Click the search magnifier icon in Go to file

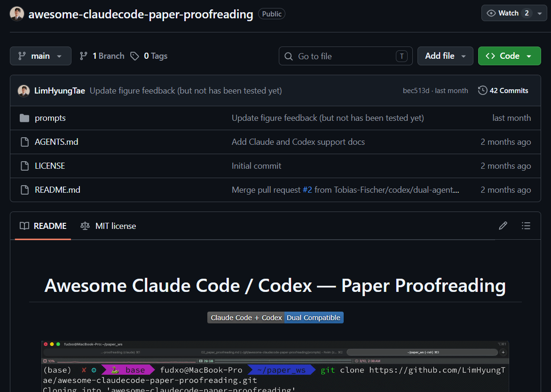[x=289, y=56]
